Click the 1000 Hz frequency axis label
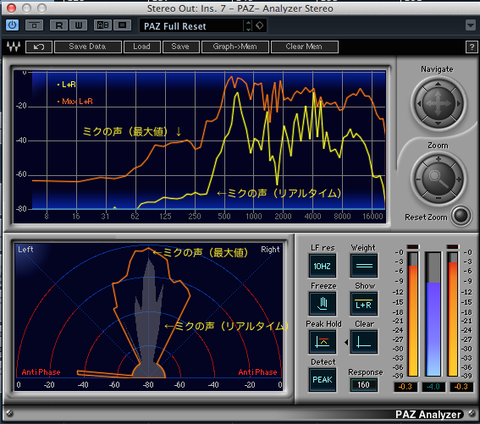This screenshot has width=480, height=424. tap(254, 216)
